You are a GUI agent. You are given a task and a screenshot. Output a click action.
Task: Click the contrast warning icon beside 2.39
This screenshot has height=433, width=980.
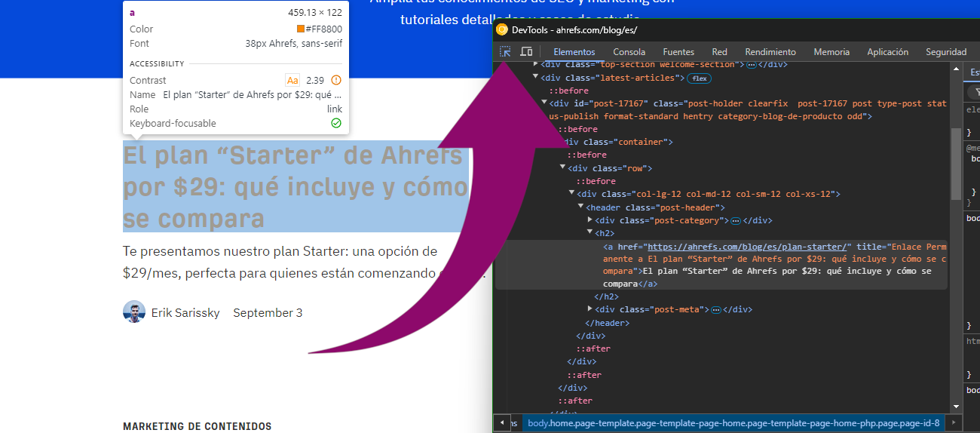coord(336,80)
